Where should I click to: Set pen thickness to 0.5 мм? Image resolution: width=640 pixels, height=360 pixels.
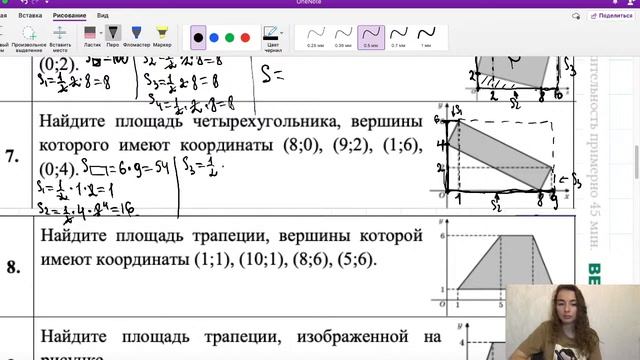[371, 37]
